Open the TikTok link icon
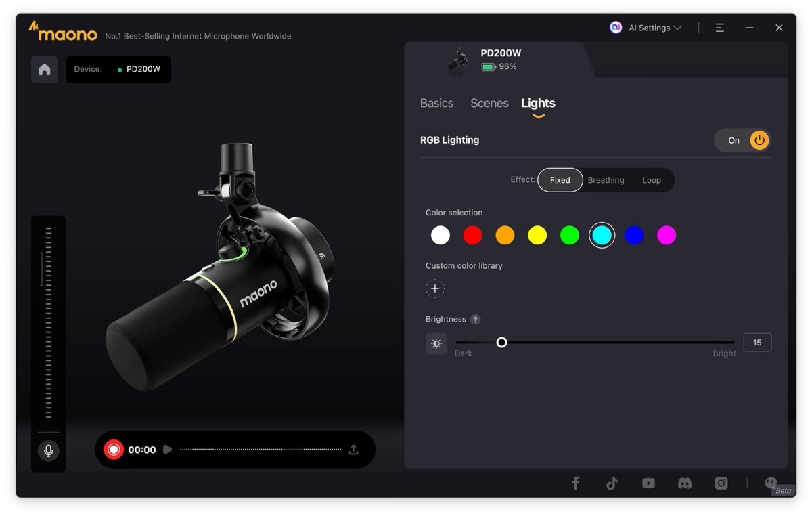This screenshot has width=812, height=516. pyautogui.click(x=612, y=483)
